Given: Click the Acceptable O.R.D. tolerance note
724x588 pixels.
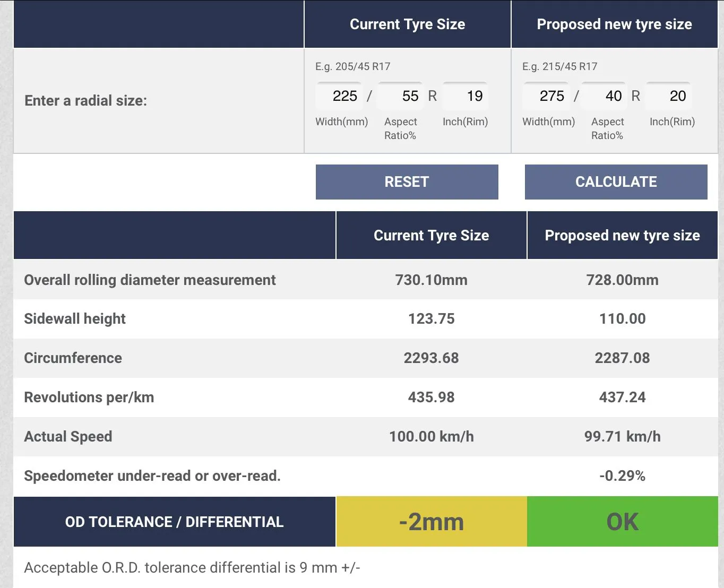Looking at the screenshot, I should 192,568.
